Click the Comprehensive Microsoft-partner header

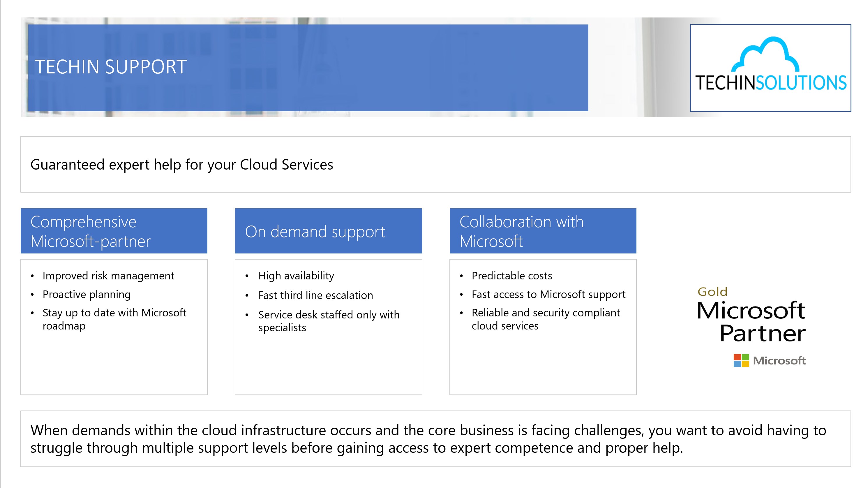pos(114,231)
